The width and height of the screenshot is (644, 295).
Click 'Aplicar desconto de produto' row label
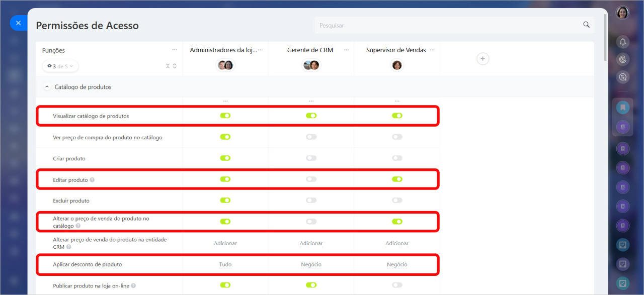click(x=88, y=264)
